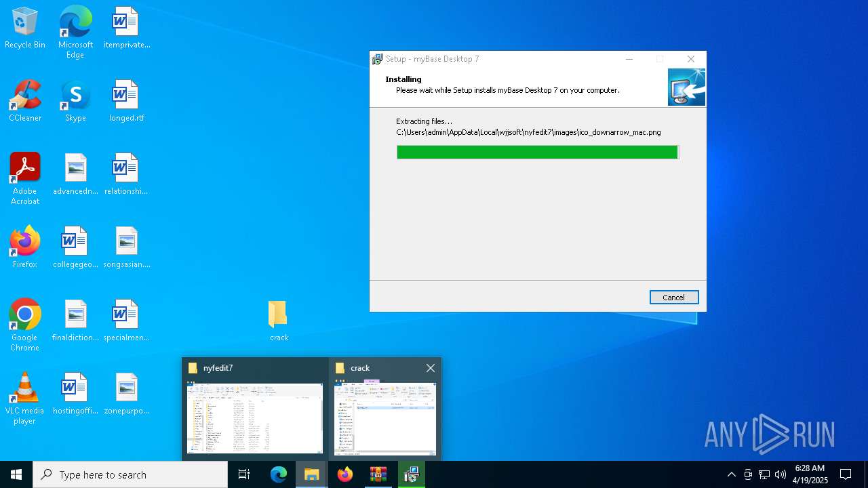Open the network status tray icon

click(x=764, y=474)
